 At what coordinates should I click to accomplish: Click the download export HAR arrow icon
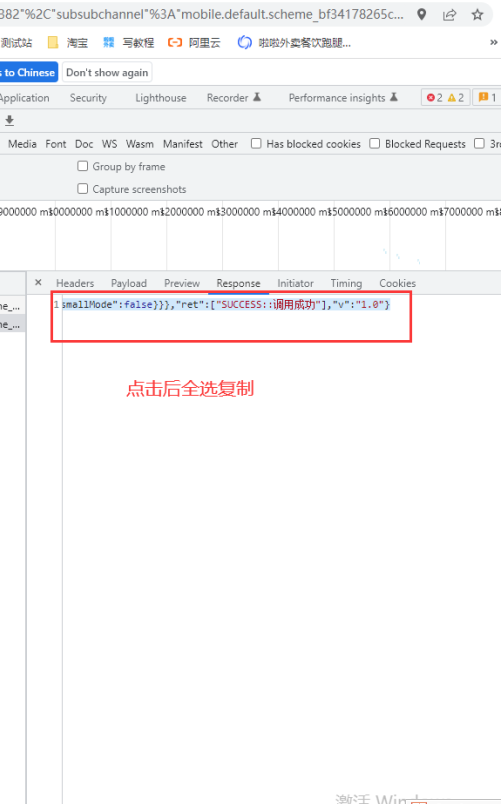click(x=9, y=120)
